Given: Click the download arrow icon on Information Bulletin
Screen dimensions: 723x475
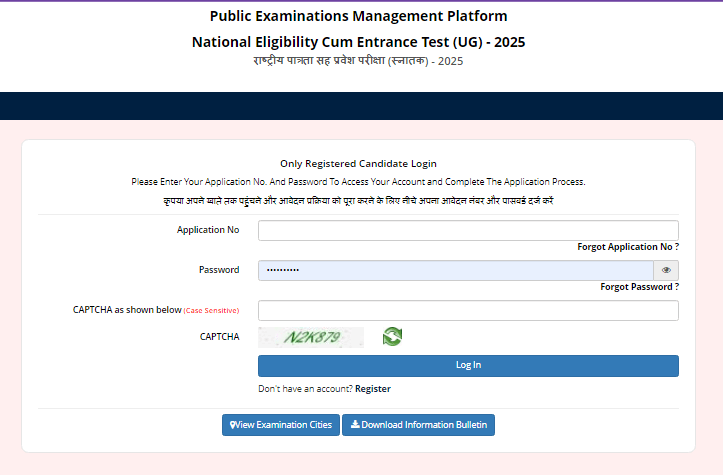Looking at the screenshot, I should coord(355,425).
